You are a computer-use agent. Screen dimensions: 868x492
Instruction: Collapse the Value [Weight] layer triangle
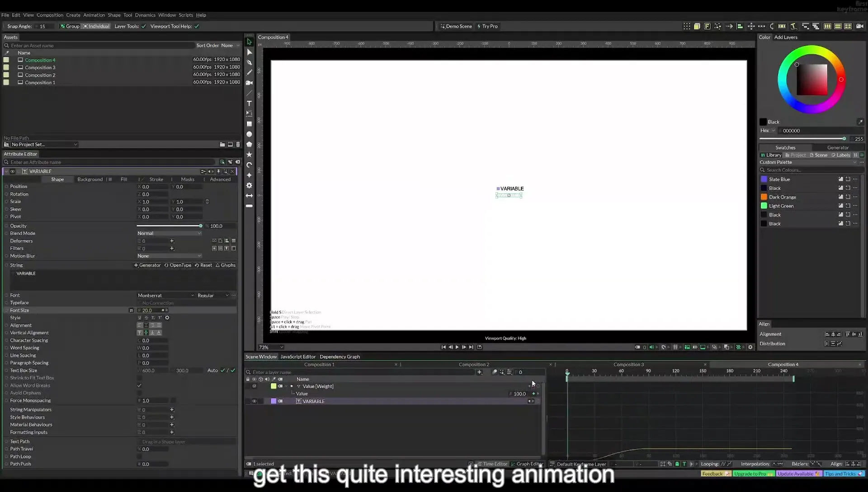point(298,387)
